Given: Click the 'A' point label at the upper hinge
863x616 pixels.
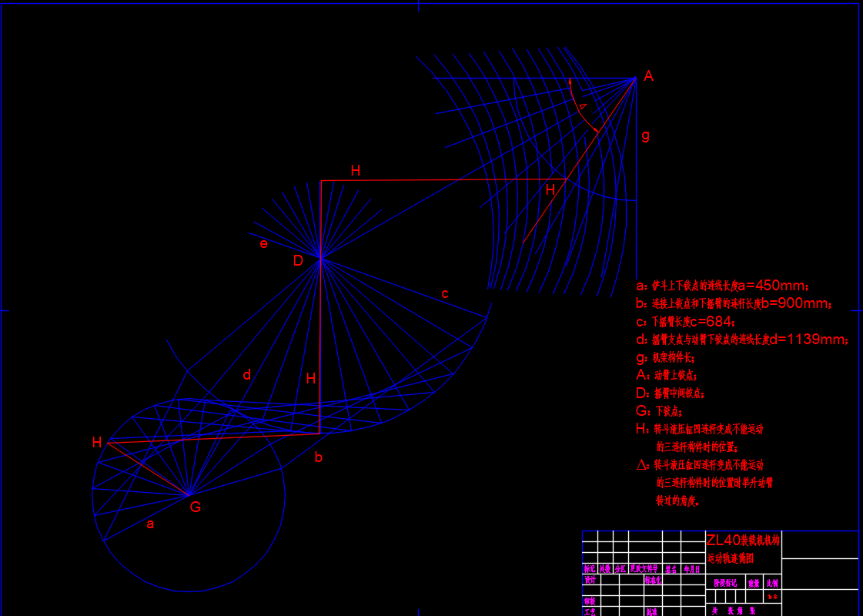Looking at the screenshot, I should (648, 76).
